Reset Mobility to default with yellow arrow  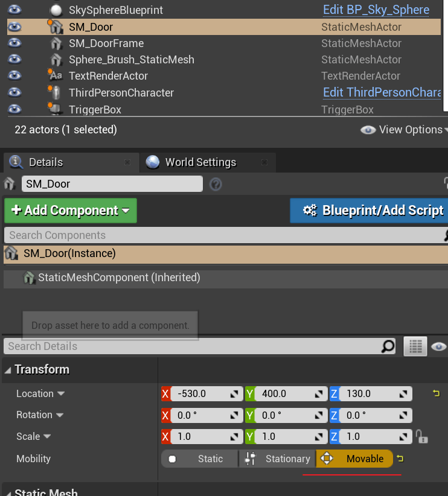400,459
